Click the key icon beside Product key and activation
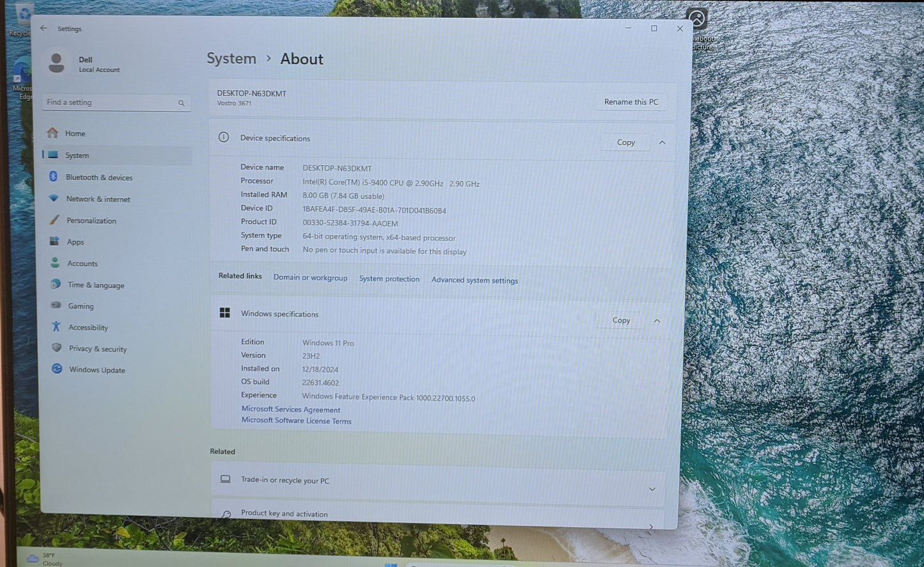This screenshot has width=924, height=567. coord(226,514)
